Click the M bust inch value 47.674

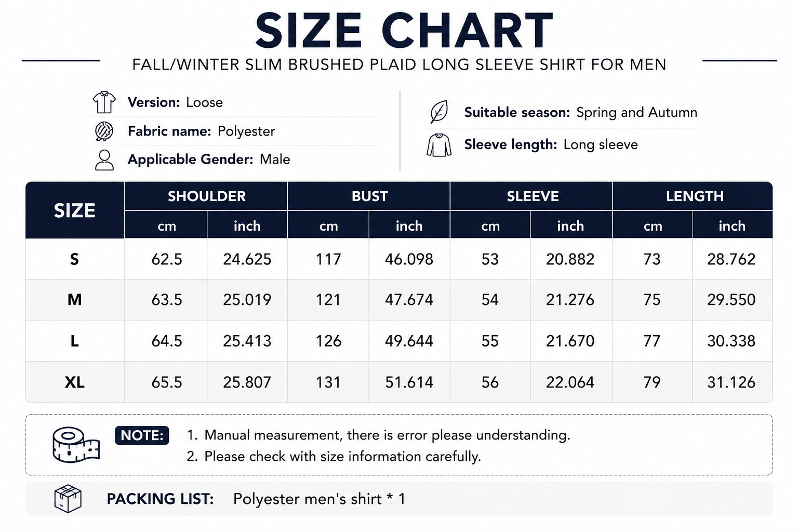pyautogui.click(x=409, y=300)
